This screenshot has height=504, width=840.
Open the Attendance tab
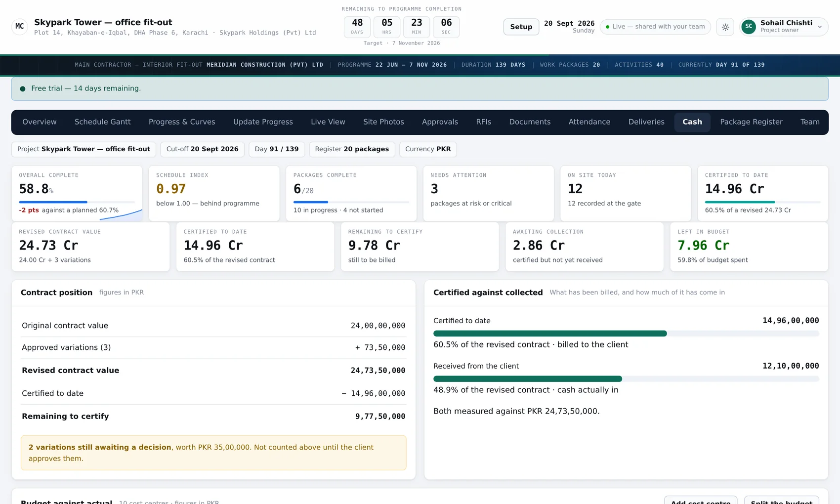pos(589,122)
